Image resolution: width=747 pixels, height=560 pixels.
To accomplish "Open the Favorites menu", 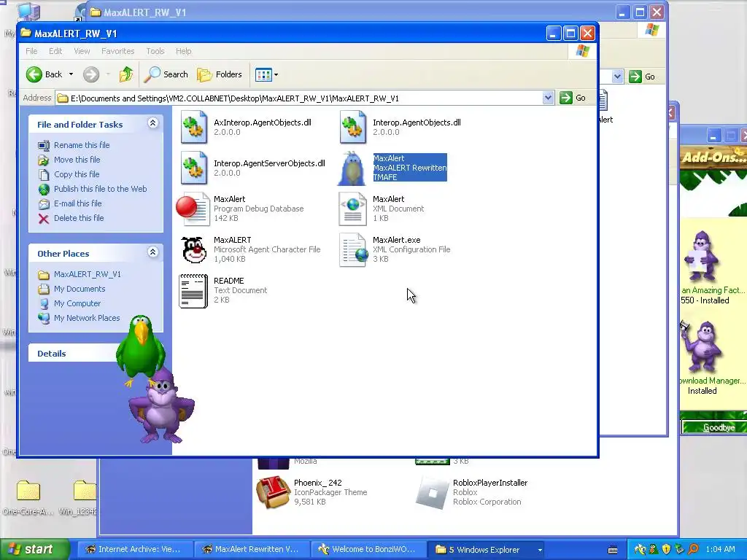I will (117, 51).
